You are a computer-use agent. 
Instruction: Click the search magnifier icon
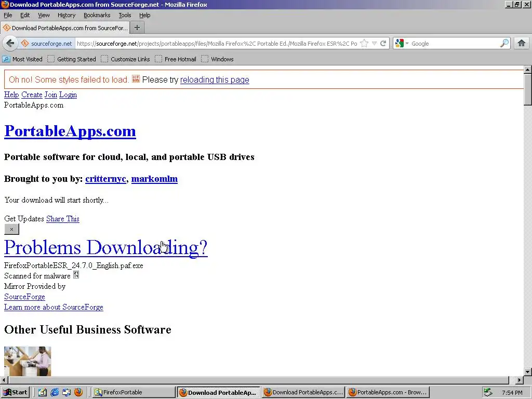(x=504, y=44)
